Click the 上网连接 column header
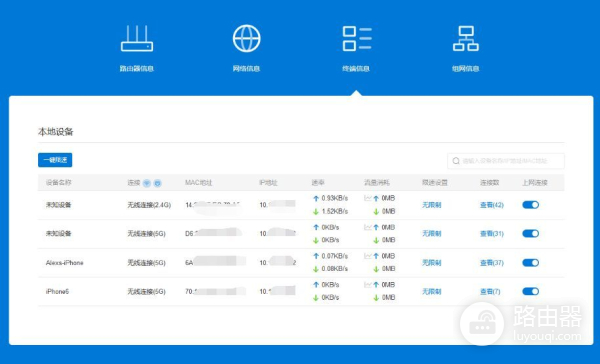The image size is (600, 364). pyautogui.click(x=535, y=183)
